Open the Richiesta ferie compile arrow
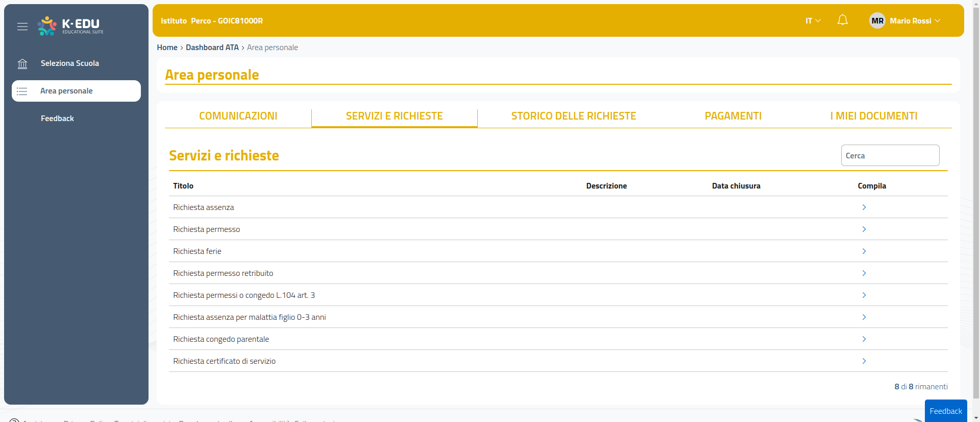This screenshot has height=422, width=980. tap(864, 251)
